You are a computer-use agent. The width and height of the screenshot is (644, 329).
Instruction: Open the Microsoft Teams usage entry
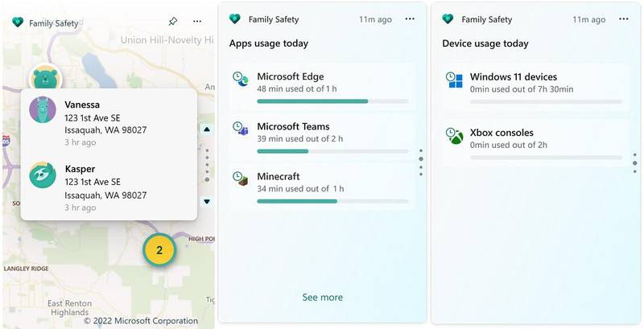323,138
